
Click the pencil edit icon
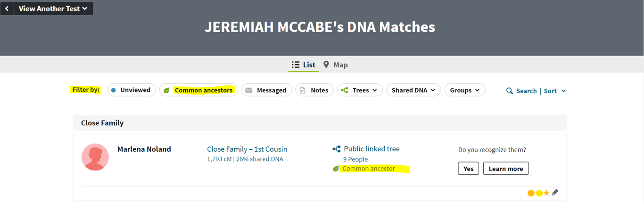pyautogui.click(x=555, y=193)
